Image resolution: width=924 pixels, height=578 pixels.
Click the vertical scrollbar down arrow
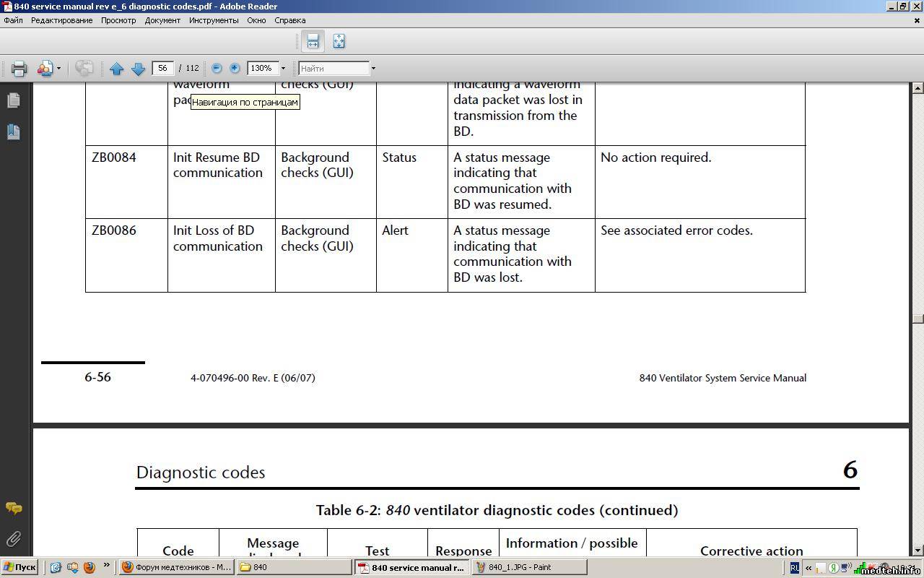pyautogui.click(x=918, y=551)
